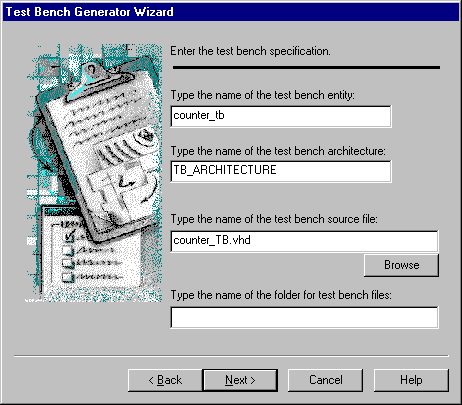Cancel the Test Bench Generator Wizard
Image resolution: width=462 pixels, height=405 pixels.
[x=325, y=380]
